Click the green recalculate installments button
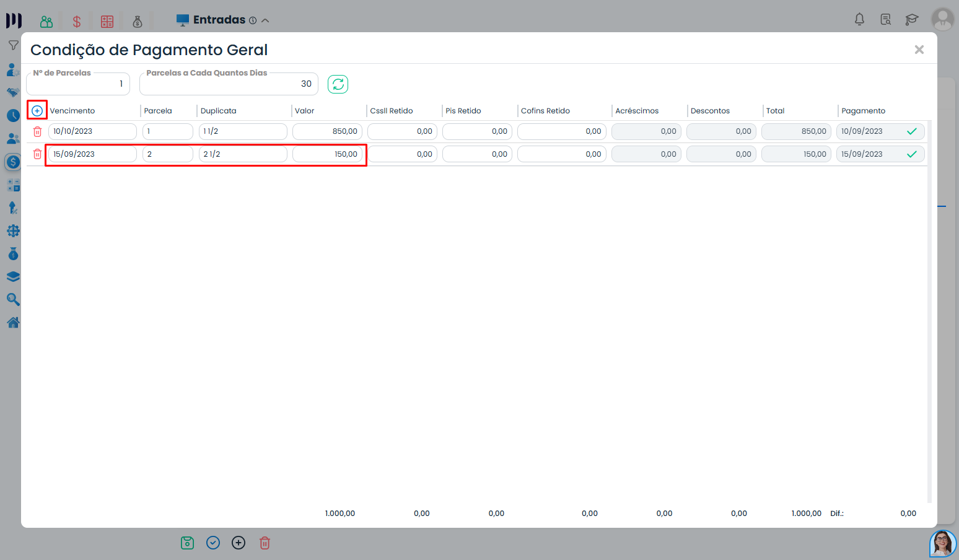The image size is (959, 560). pos(338,84)
